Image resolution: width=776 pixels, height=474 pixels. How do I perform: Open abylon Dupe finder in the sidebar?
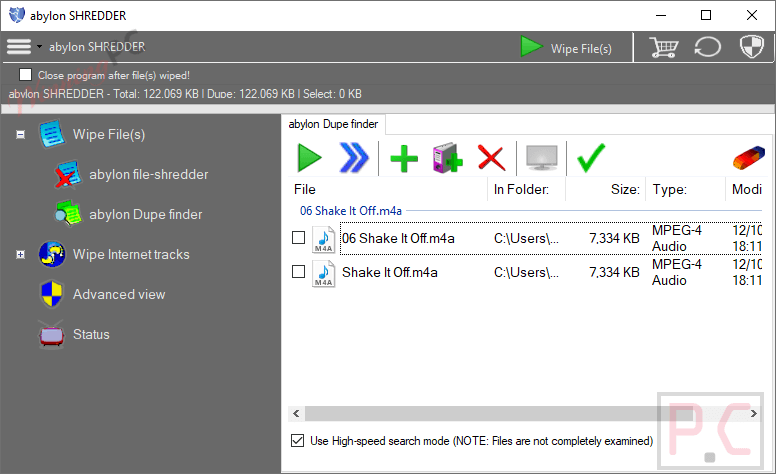tap(146, 214)
